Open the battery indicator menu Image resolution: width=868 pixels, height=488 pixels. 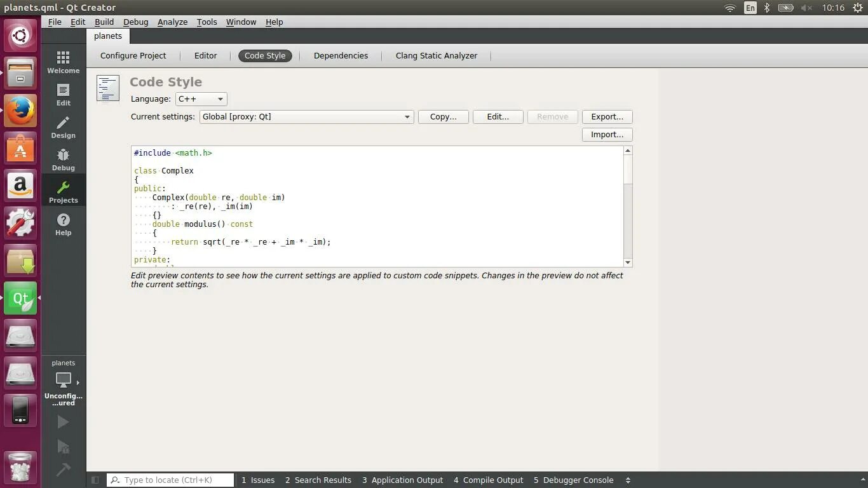click(x=786, y=8)
